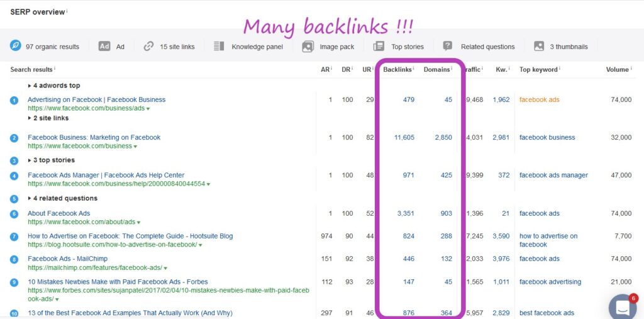Click the Search results column header
This screenshot has height=319, width=644.
(31, 69)
